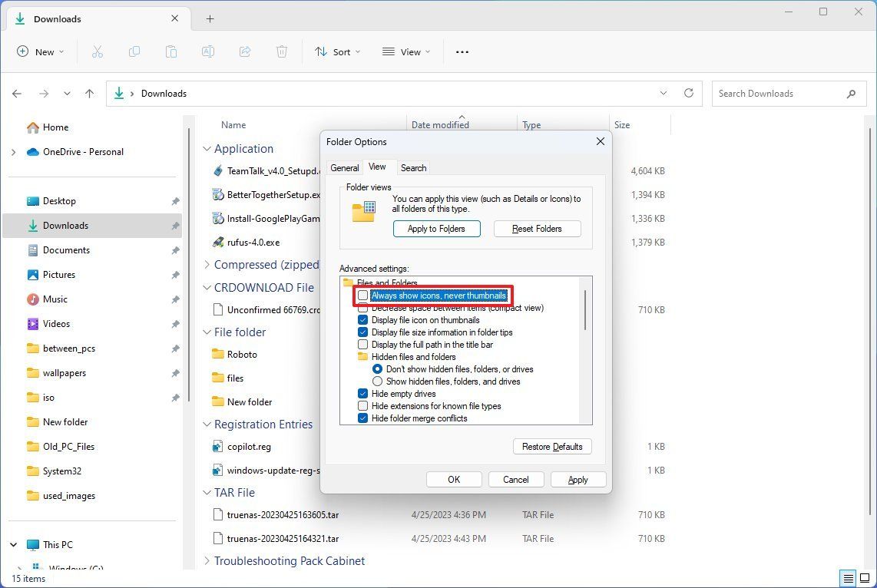Viewport: 877px width, 588px height.
Task: Click the Paste icon in the toolbar
Action: 170,51
